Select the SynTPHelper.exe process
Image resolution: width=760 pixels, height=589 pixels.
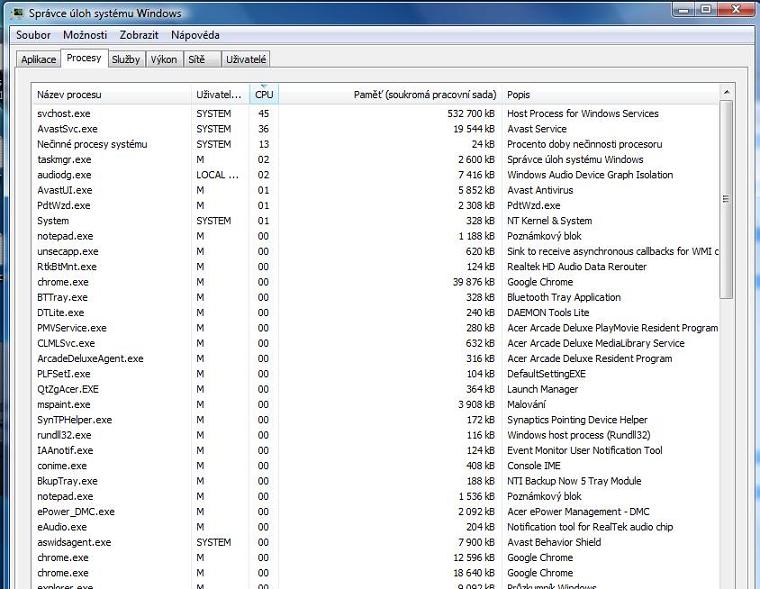tap(376, 420)
